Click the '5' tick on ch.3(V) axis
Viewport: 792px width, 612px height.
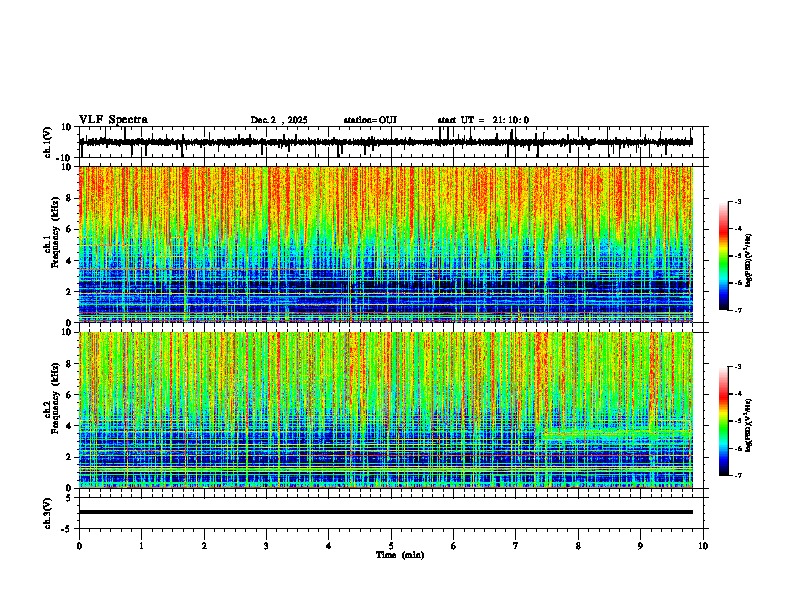(x=70, y=497)
